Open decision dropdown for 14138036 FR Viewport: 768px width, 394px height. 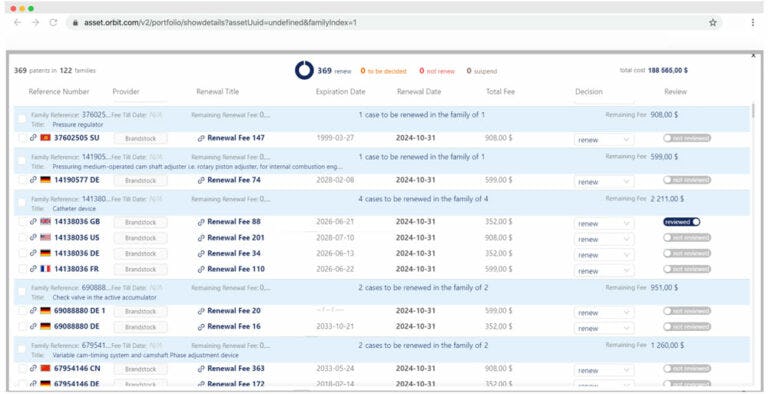(x=603, y=271)
